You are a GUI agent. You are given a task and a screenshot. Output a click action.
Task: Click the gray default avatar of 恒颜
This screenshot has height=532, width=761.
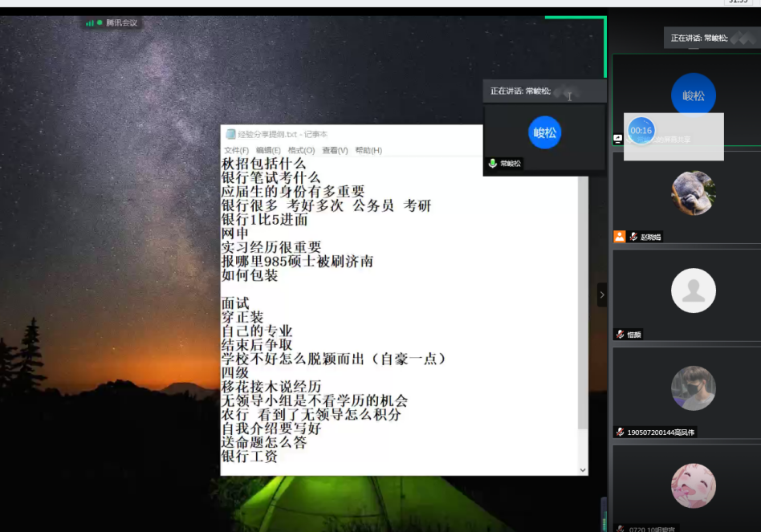693,290
